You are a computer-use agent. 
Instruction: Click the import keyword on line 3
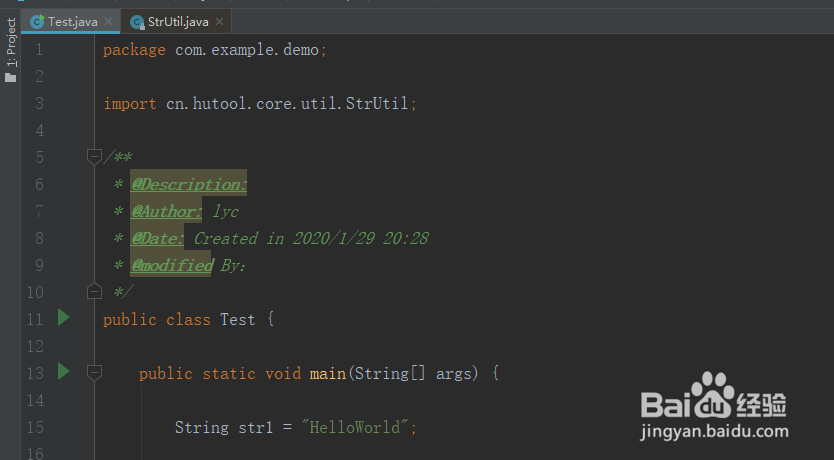130,104
